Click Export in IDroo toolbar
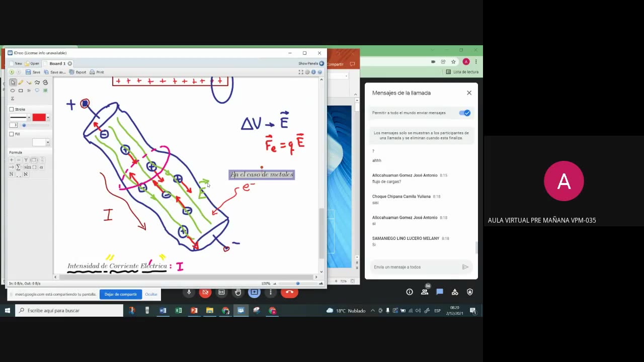 (x=78, y=72)
